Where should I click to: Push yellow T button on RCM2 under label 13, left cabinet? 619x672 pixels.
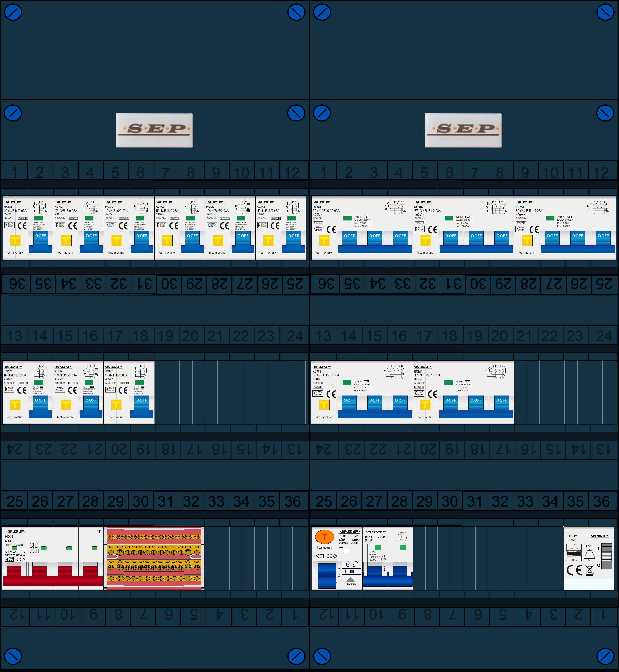(x=15, y=405)
